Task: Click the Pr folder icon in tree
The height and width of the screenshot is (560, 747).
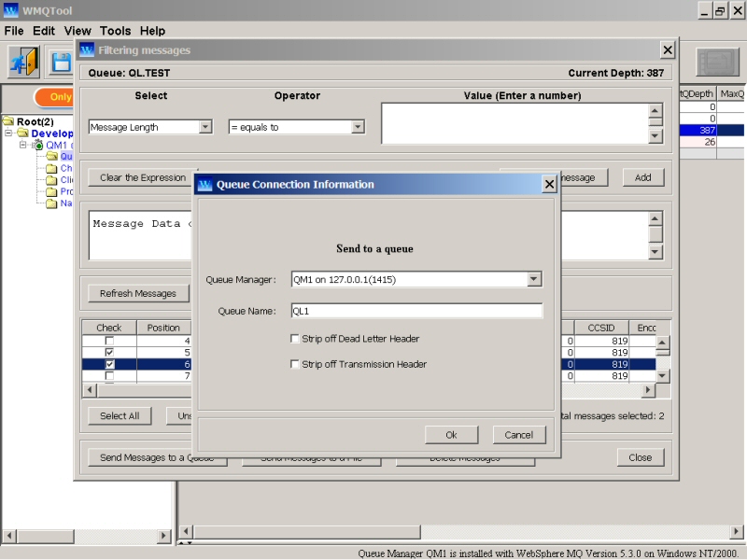Action: pos(51,191)
